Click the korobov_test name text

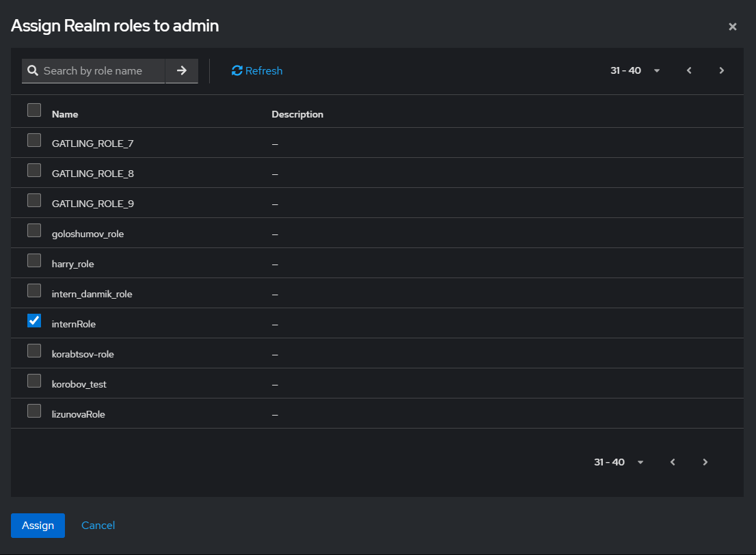tap(79, 384)
